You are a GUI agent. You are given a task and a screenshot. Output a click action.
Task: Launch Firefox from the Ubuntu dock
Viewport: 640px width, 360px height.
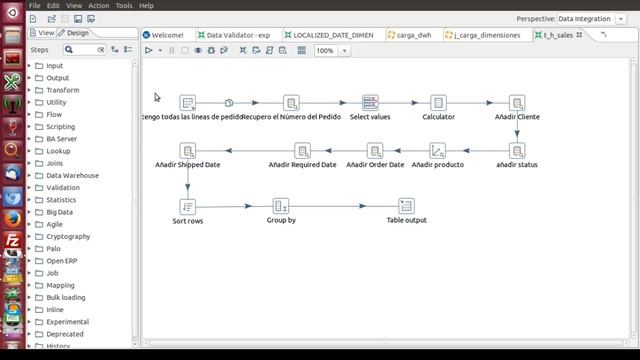[13, 219]
